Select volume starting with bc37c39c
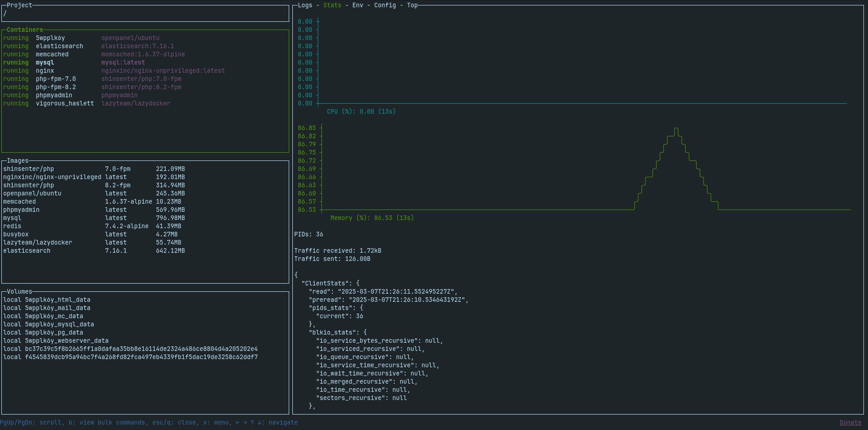The image size is (868, 430). [x=145, y=349]
